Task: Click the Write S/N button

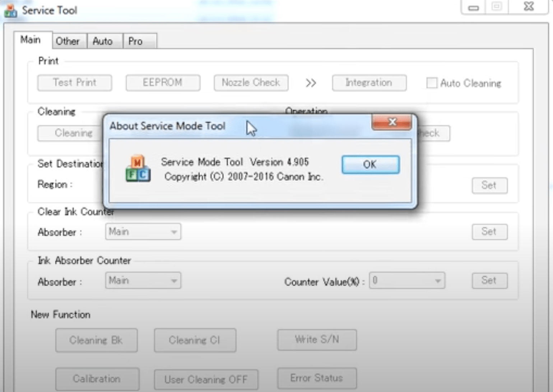Action: pos(316,340)
